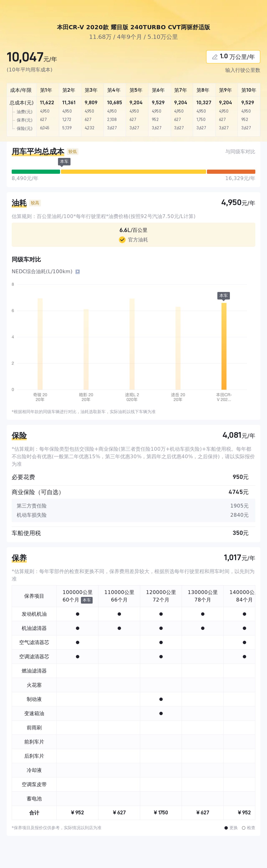Click the ¥627 total under 110000公里
This screenshot has width=267, height=868.
119,813
